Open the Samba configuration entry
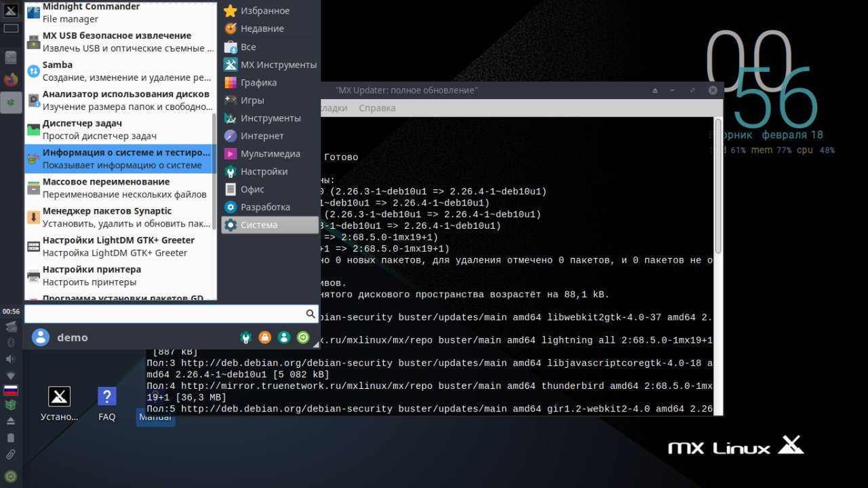 tap(119, 71)
